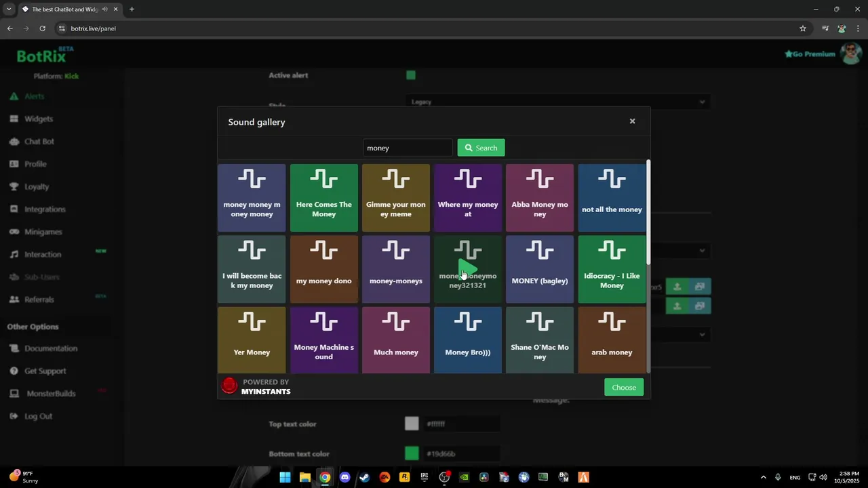Close the Sound gallery dialog
868x488 pixels.
tap(632, 121)
